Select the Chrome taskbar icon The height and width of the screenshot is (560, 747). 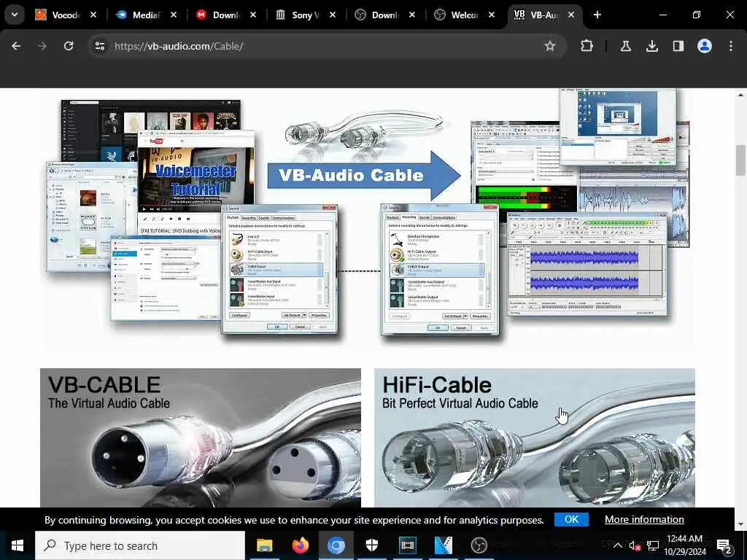coord(336,545)
